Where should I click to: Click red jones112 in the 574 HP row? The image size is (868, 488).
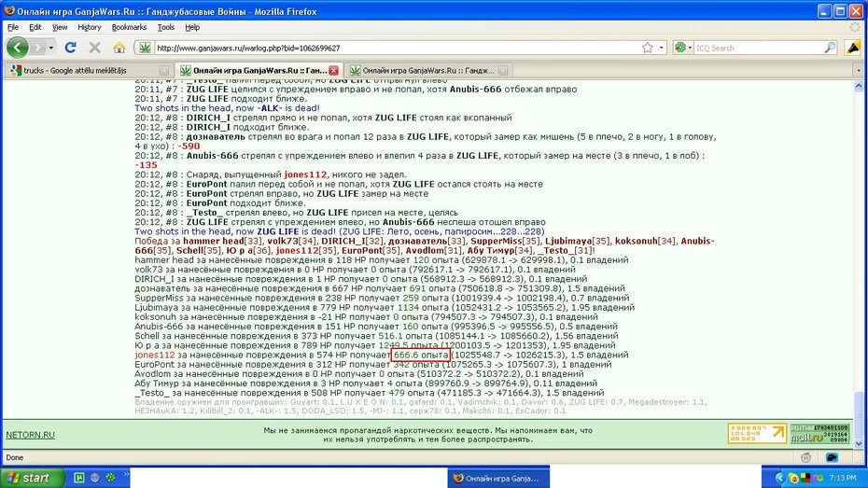154,356
